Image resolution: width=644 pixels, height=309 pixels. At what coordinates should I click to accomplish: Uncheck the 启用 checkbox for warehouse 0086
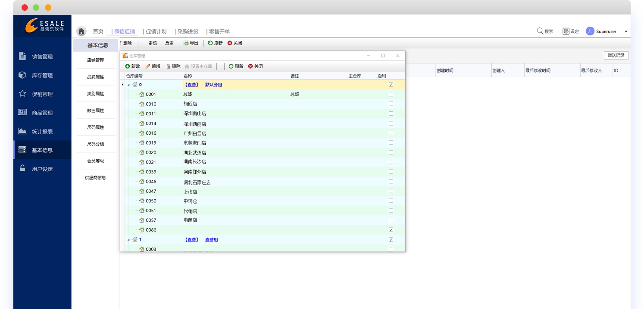pos(391,230)
